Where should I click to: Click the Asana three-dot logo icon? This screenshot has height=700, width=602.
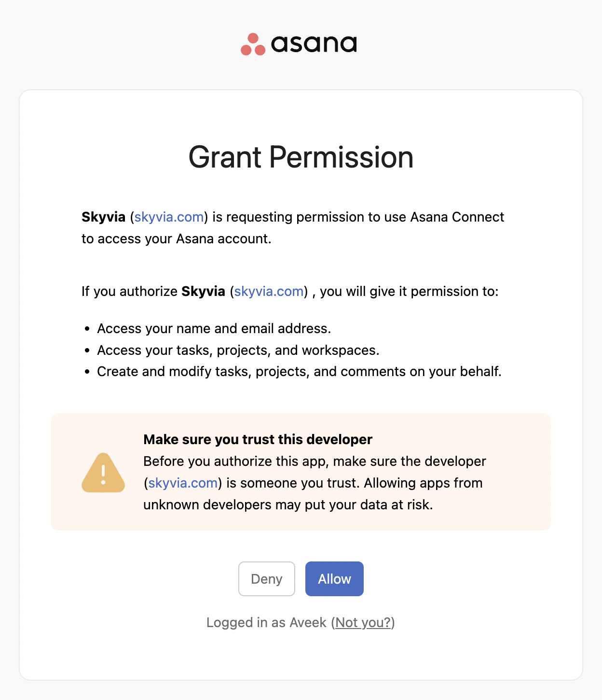(x=253, y=44)
